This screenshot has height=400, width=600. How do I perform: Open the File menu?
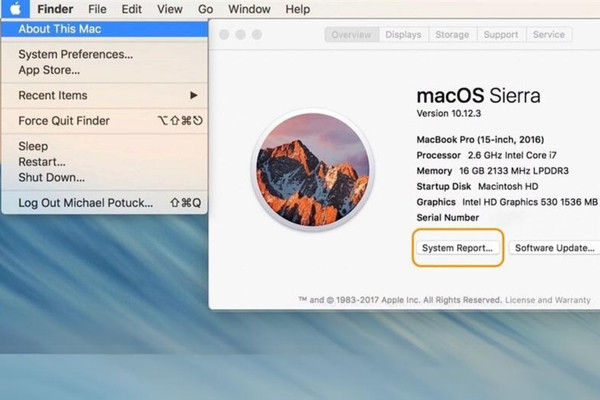pos(97,9)
